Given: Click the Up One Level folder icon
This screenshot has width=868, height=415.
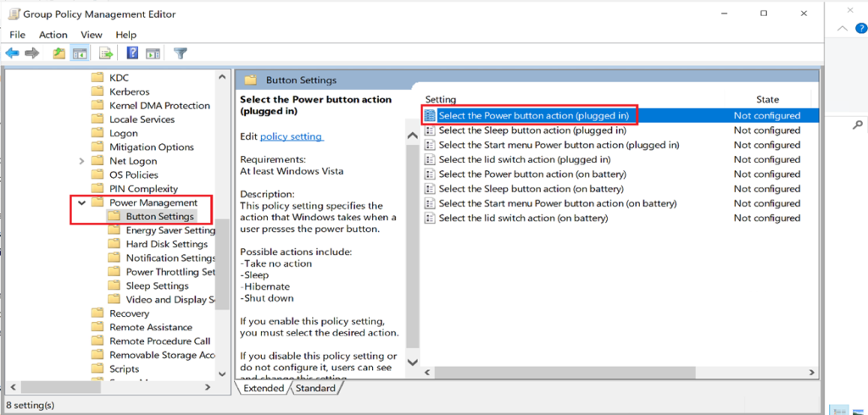Looking at the screenshot, I should coord(58,53).
